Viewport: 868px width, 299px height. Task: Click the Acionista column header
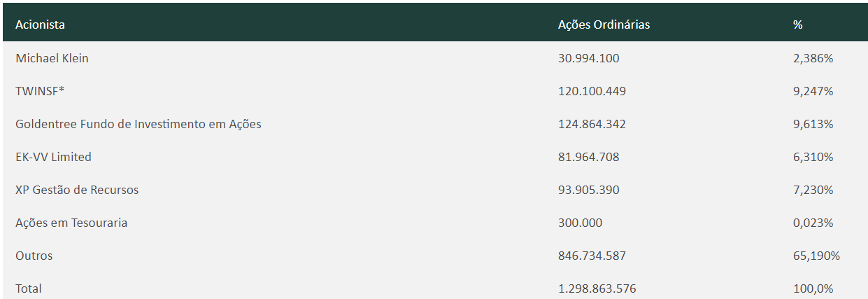tap(40, 25)
